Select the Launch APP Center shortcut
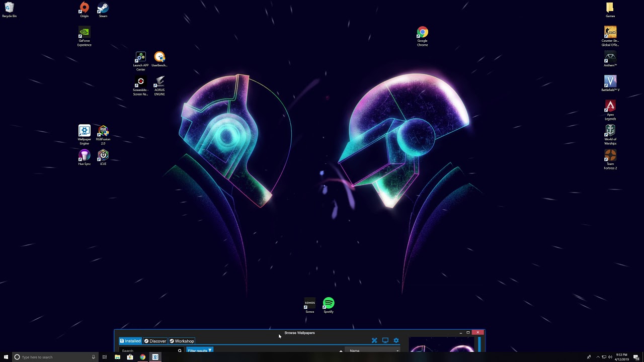Viewport: 644px width, 362px height. click(x=140, y=61)
